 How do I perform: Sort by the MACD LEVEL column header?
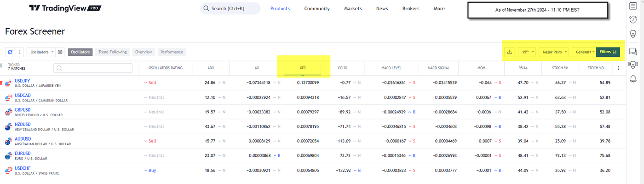(x=391, y=68)
